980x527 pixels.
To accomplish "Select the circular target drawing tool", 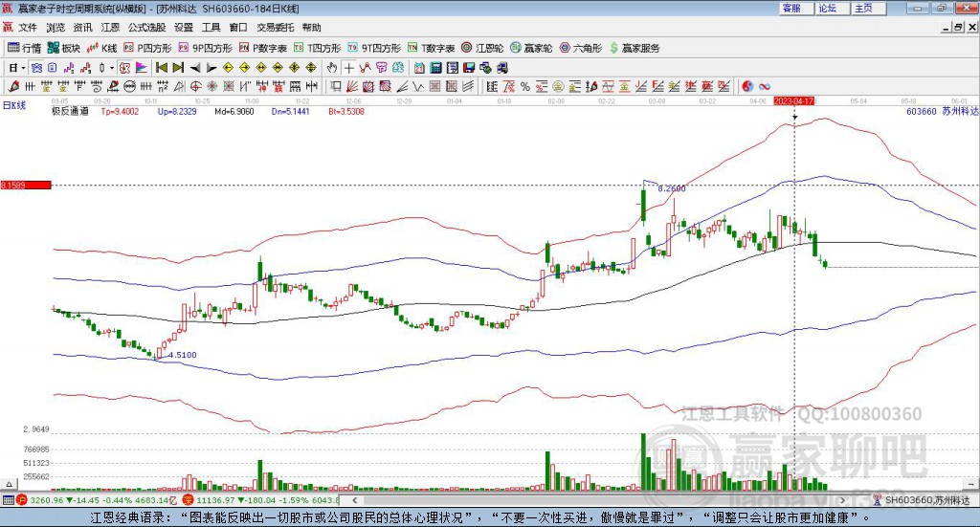I will [x=195, y=87].
